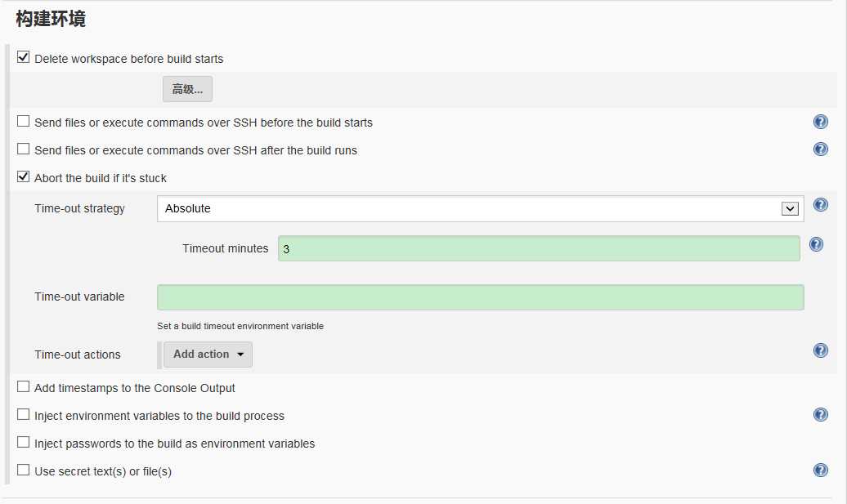Image resolution: width=847 pixels, height=504 pixels.
Task: Disable Abort the build if it's stuck
Action: [x=23, y=176]
